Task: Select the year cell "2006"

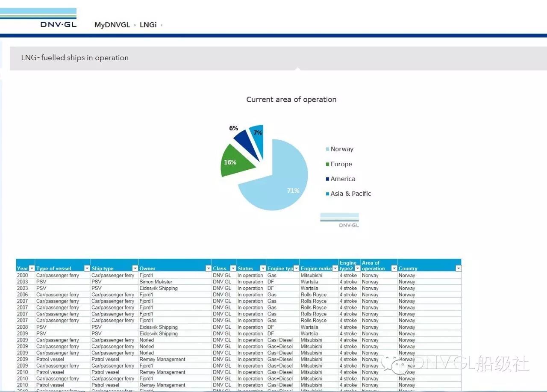Action: [23, 295]
